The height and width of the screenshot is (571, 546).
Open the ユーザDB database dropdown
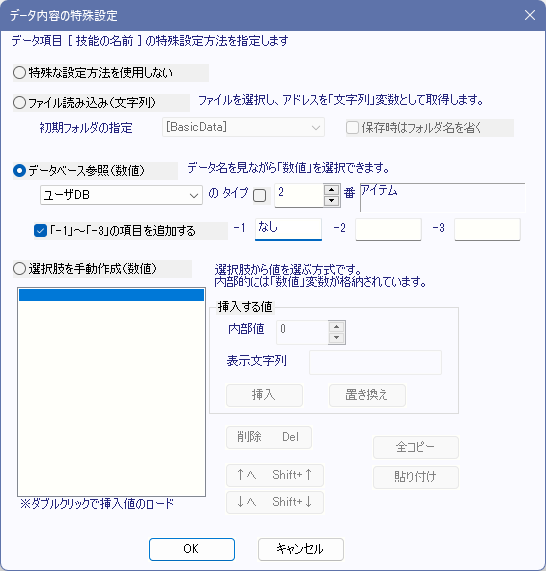(x=121, y=195)
